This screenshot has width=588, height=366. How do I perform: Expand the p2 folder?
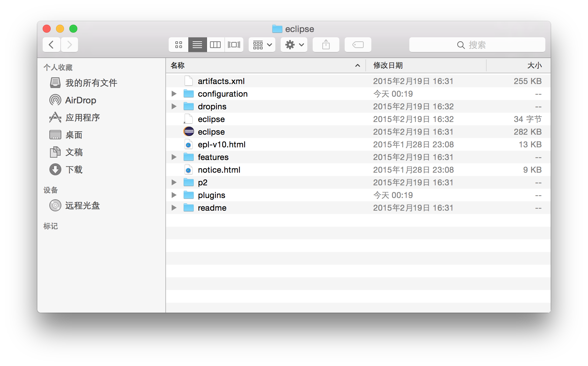point(174,182)
